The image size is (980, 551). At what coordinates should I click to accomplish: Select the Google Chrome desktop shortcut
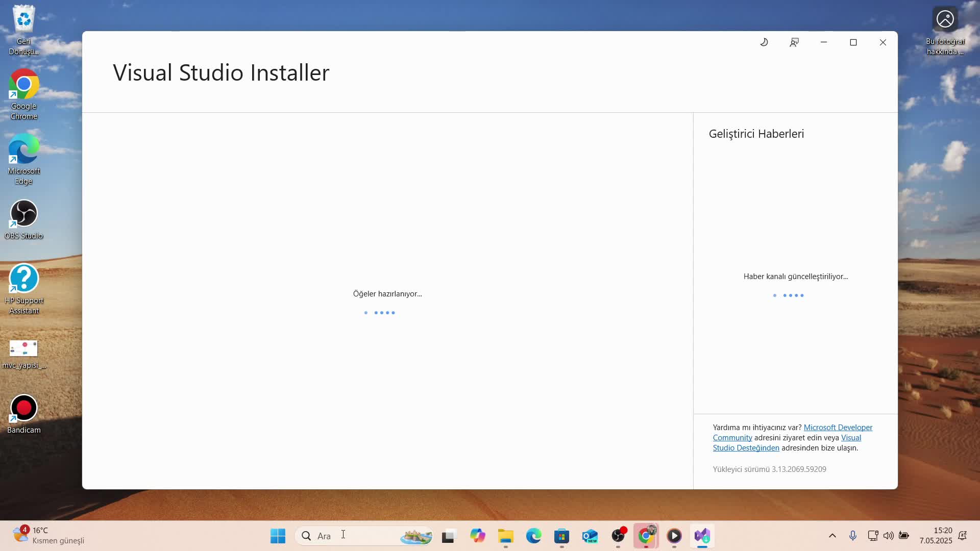coord(24,95)
